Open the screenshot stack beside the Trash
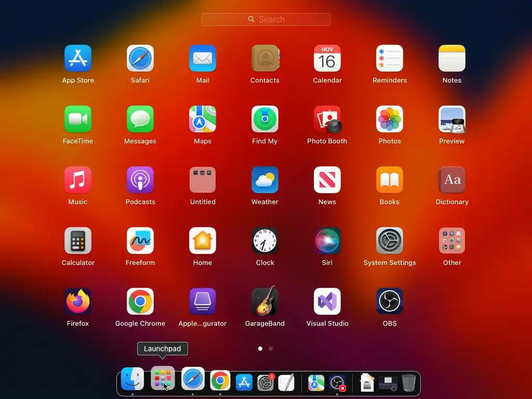Screen dimensions: 532x399 pos(388,383)
